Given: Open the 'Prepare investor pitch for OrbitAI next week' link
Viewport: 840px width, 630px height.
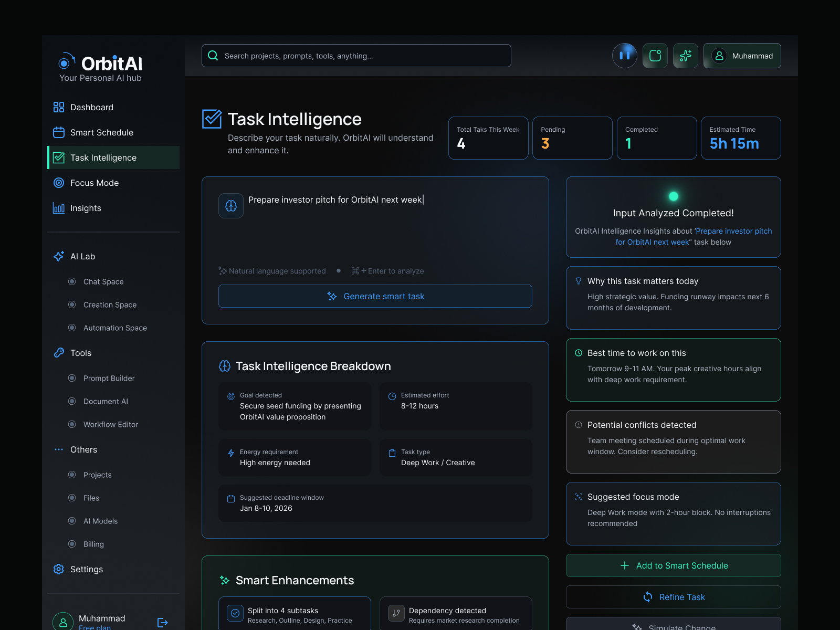Looking at the screenshot, I should click(x=733, y=231).
